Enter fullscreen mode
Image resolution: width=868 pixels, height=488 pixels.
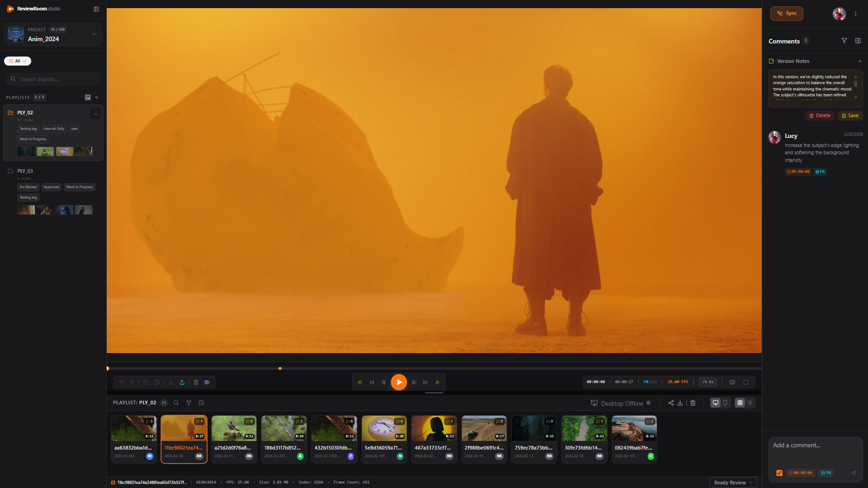[746, 383]
